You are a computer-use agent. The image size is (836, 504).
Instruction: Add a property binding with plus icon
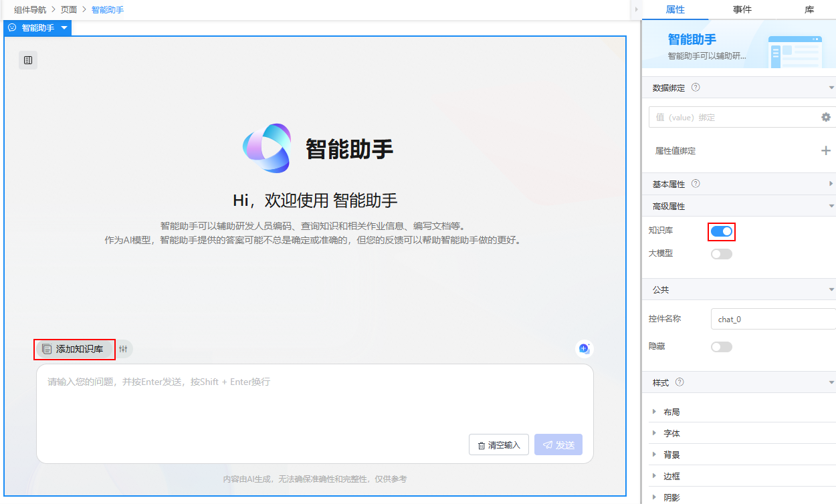(826, 151)
